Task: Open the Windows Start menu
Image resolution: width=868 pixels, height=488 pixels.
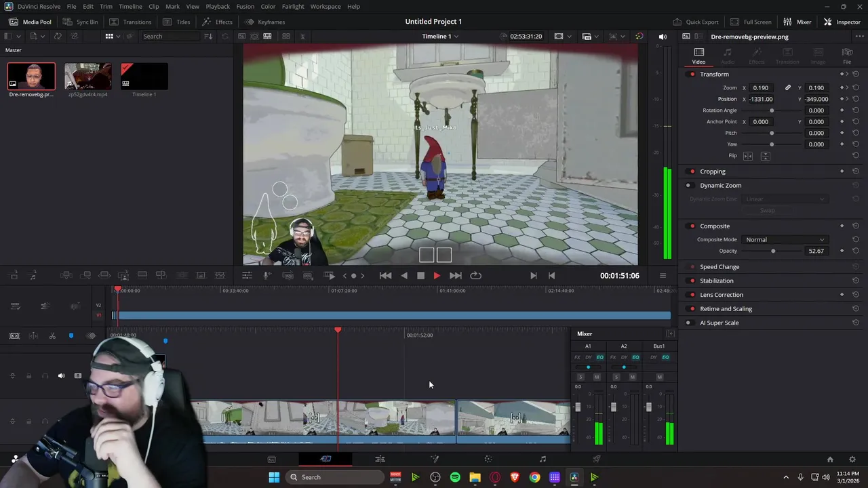Action: click(x=274, y=477)
